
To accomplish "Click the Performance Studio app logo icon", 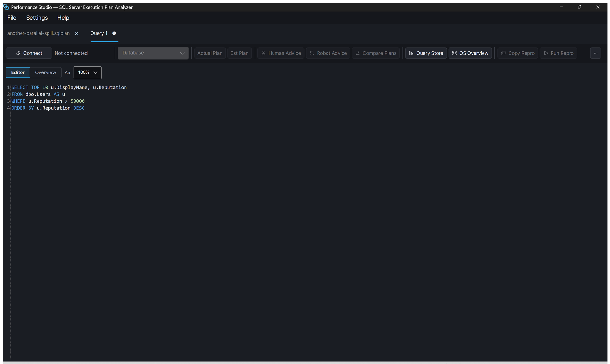I will (x=6, y=7).
